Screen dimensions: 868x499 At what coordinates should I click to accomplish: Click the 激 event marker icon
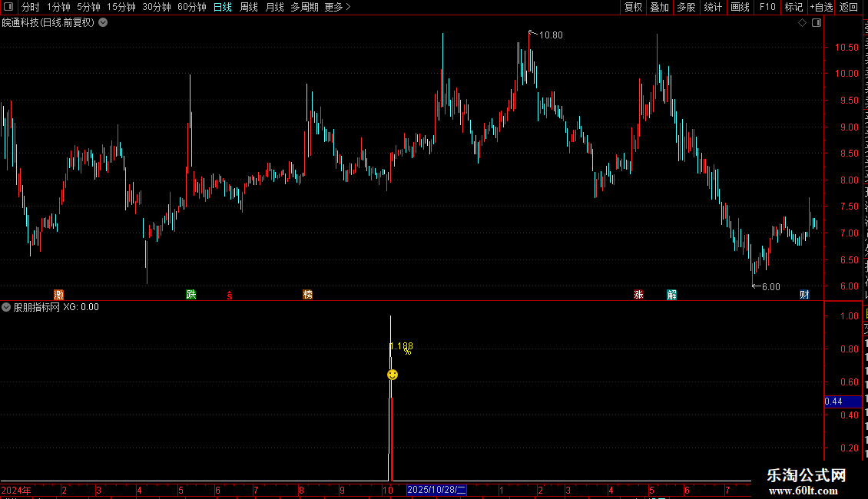pos(58,294)
